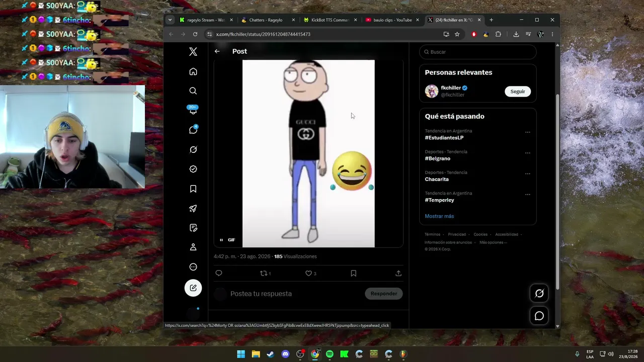
Task: Open options menu for #Belgrano trend
Action: (x=527, y=153)
